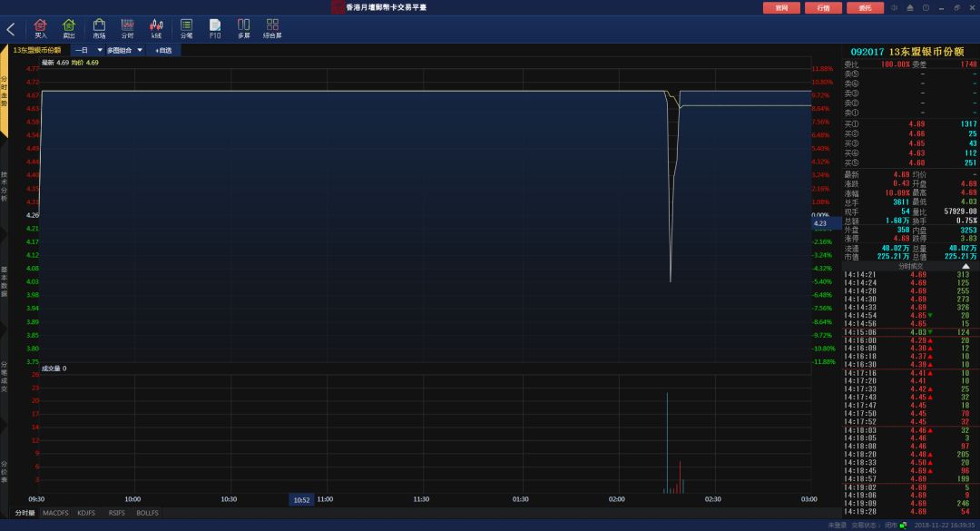
Task: Open the 分时走势 left sidebar tab
Action: coord(4,92)
